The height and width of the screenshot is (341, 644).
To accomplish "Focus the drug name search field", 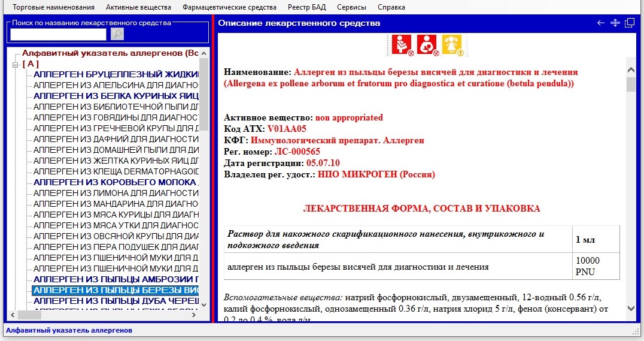I will coord(58,35).
